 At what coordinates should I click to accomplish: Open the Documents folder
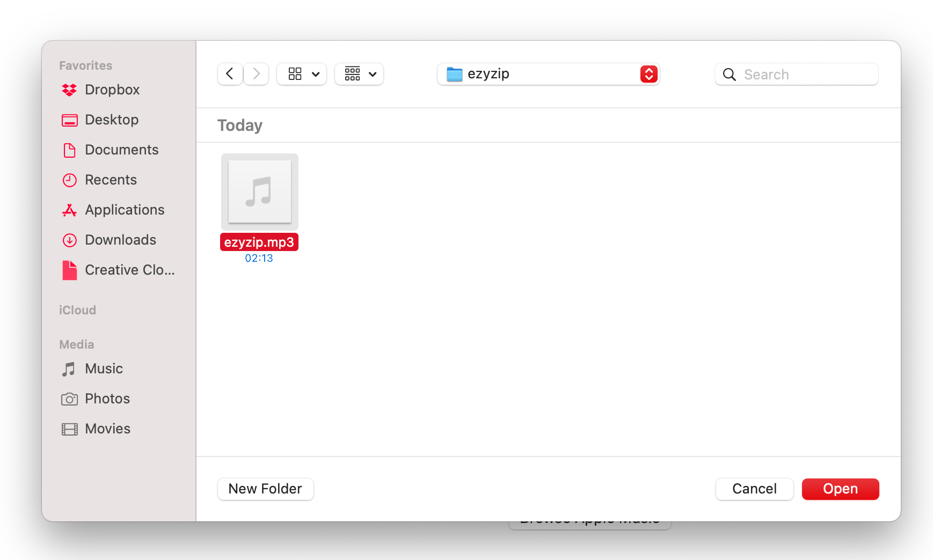[x=121, y=150]
